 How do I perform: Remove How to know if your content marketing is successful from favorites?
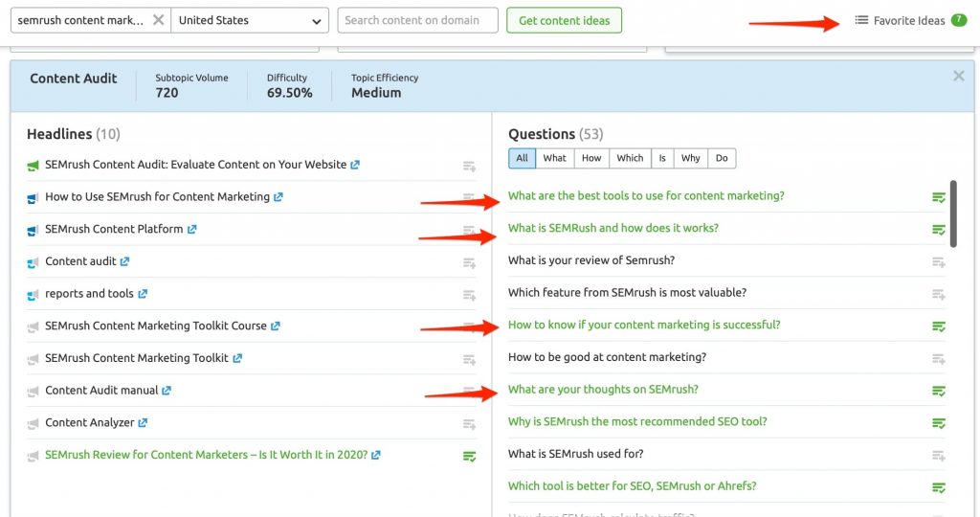[939, 326]
